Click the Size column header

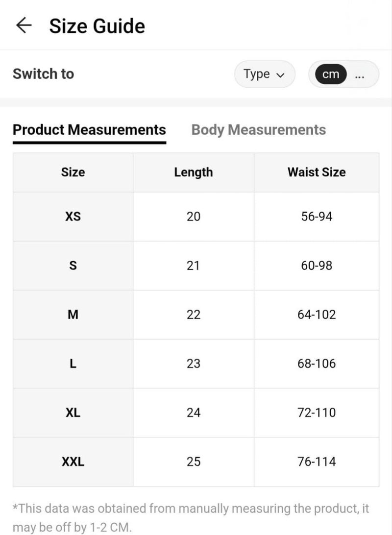click(73, 172)
